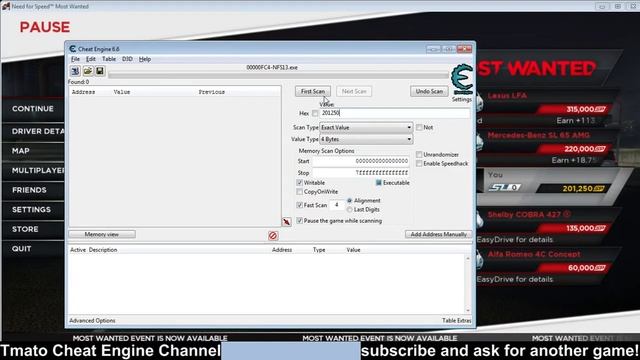Click the Start address field

coord(361,161)
